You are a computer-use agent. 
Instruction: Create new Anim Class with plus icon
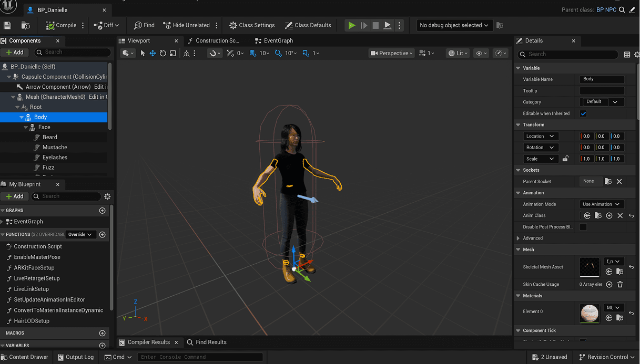[609, 216]
